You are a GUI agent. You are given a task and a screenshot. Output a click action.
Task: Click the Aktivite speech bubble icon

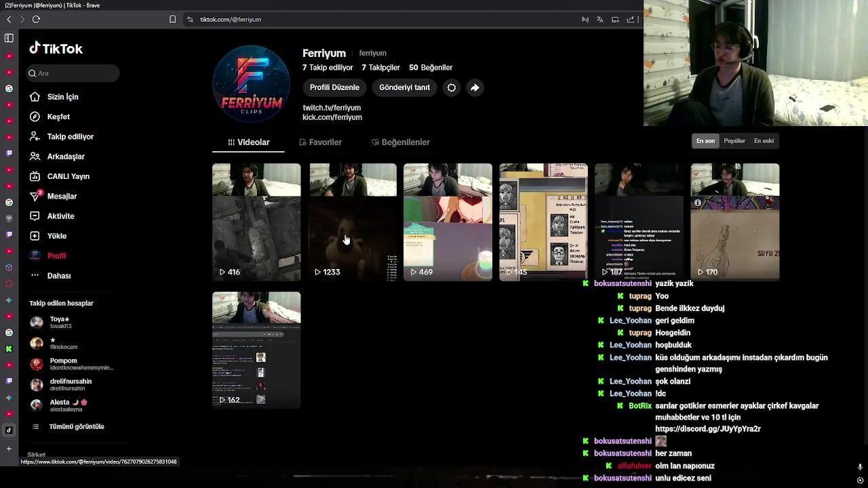coord(35,216)
